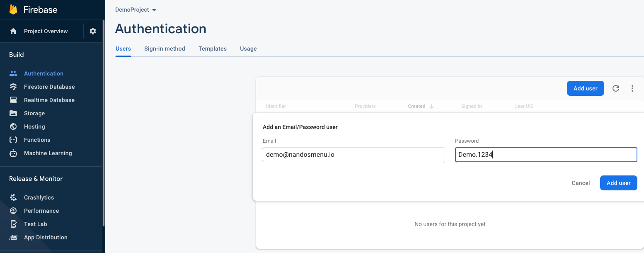
Task: Refresh the users list
Action: [616, 88]
